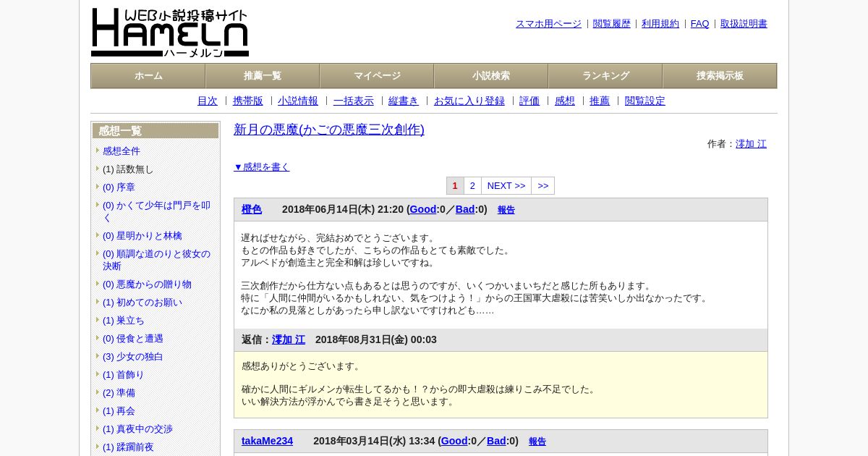Select sidebar chapter 巣立ち

click(x=124, y=321)
